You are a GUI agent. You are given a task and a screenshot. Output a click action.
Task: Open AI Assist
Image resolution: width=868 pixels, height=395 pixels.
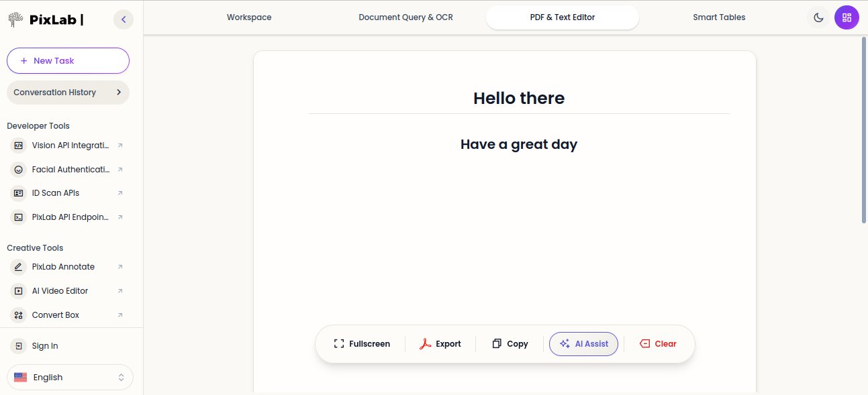click(583, 344)
